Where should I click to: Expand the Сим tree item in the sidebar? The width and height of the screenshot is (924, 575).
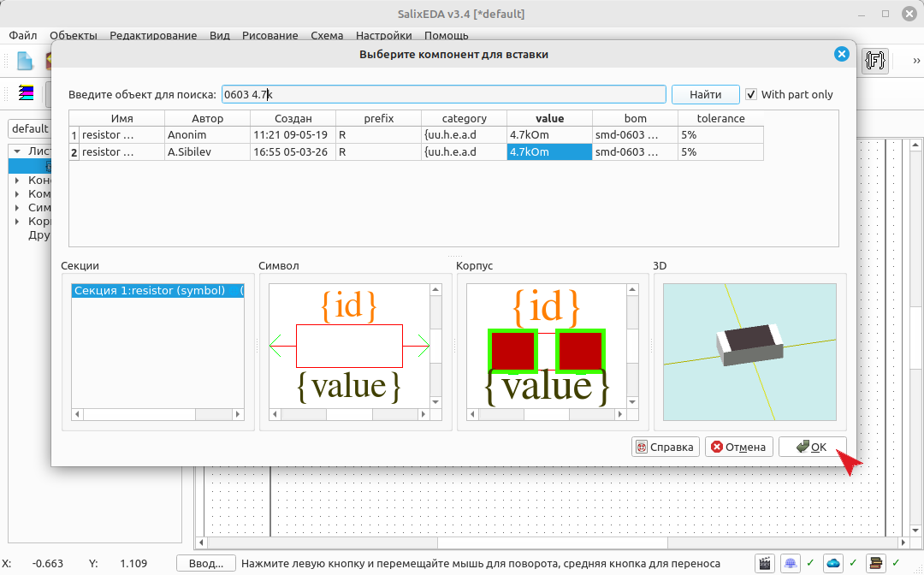coord(17,207)
